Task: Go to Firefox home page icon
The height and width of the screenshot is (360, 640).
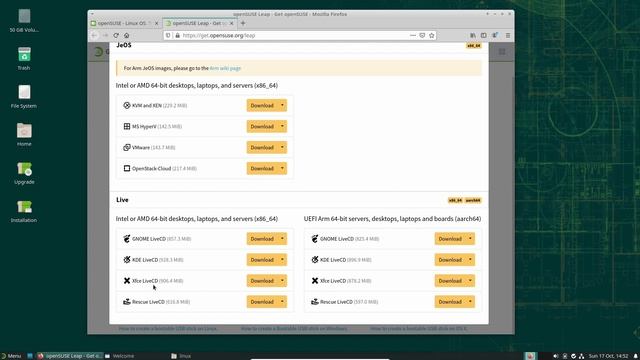Action: pyautogui.click(x=127, y=36)
